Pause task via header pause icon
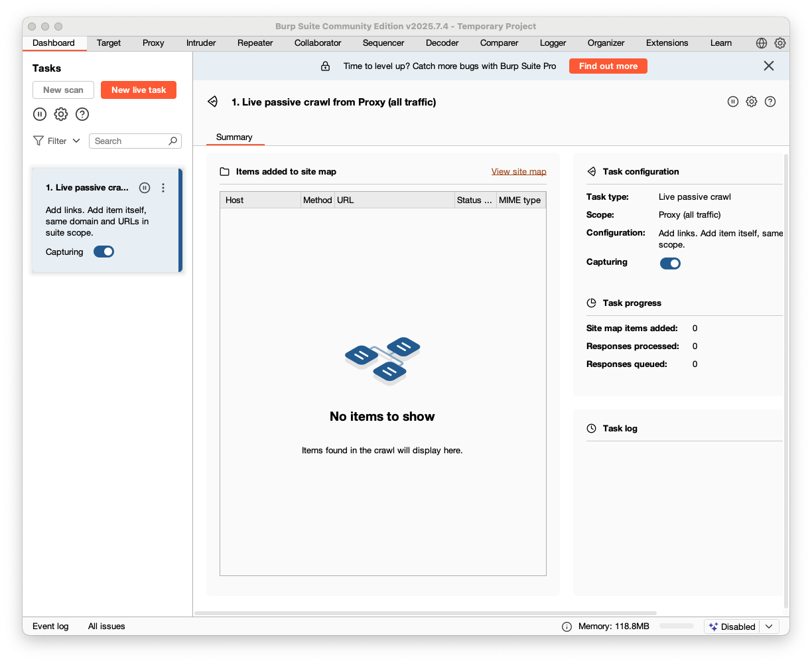The image size is (812, 663). pos(733,102)
